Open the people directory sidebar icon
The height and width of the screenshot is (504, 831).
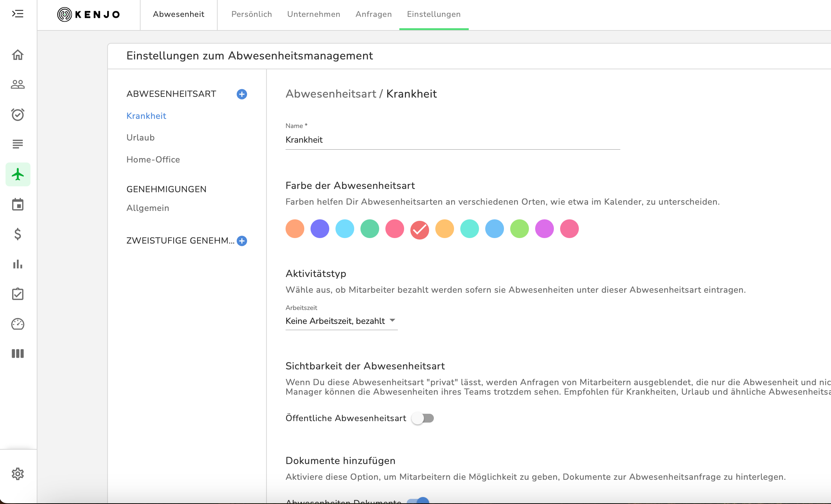click(x=18, y=85)
